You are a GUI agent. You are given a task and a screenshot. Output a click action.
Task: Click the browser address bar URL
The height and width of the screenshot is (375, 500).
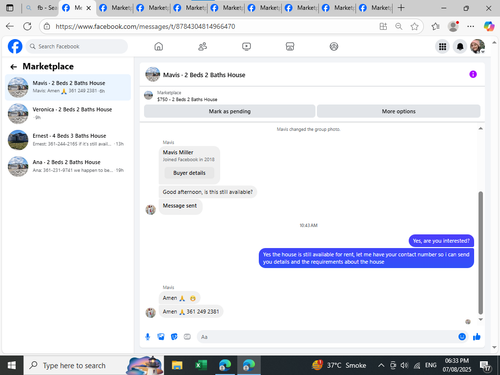(x=145, y=26)
